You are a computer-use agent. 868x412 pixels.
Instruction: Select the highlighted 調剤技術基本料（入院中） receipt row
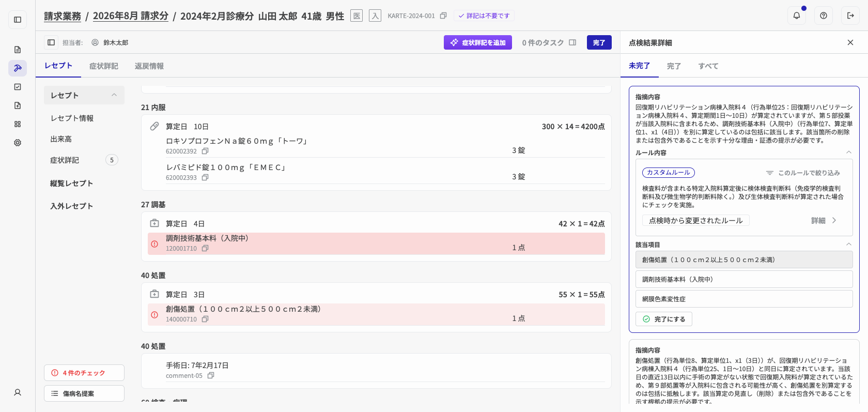[x=376, y=243]
